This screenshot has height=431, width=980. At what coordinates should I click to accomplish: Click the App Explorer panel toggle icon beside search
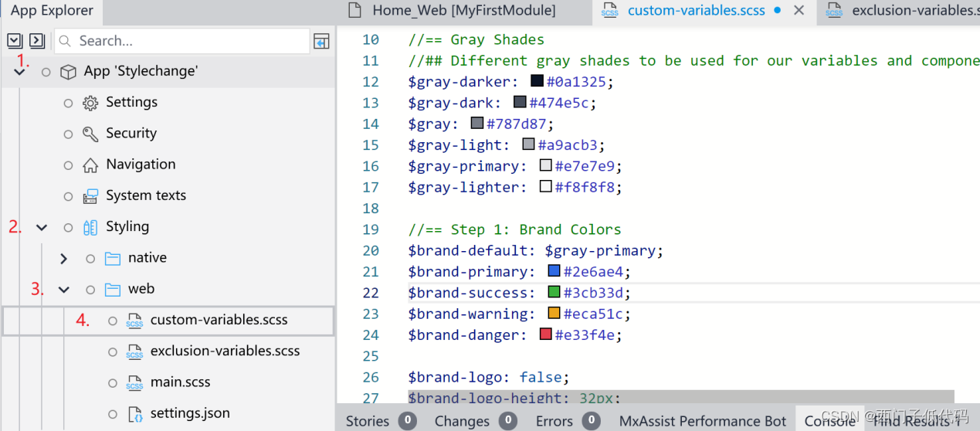coord(322,42)
